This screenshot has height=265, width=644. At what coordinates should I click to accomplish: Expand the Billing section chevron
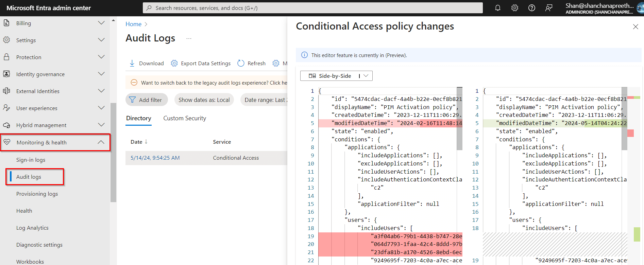[x=101, y=23]
